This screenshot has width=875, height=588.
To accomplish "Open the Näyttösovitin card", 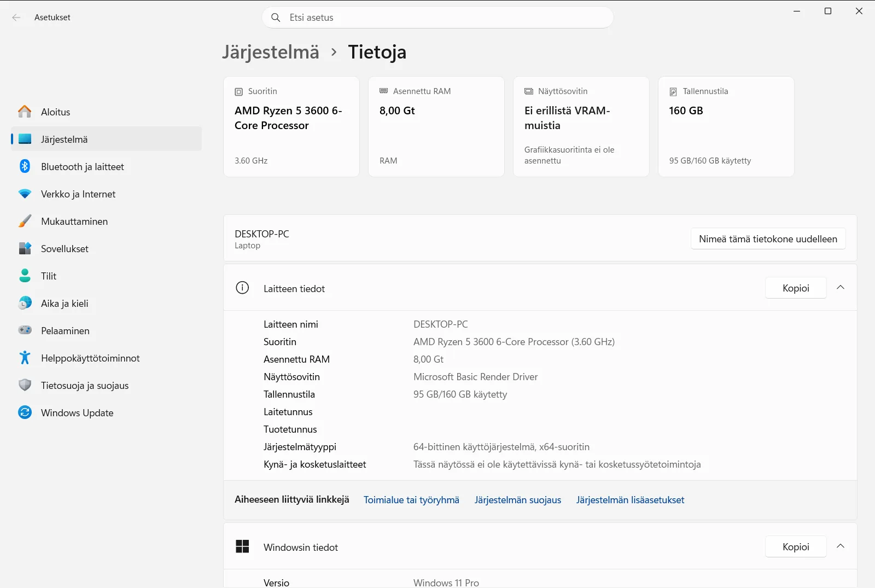I will click(x=581, y=126).
